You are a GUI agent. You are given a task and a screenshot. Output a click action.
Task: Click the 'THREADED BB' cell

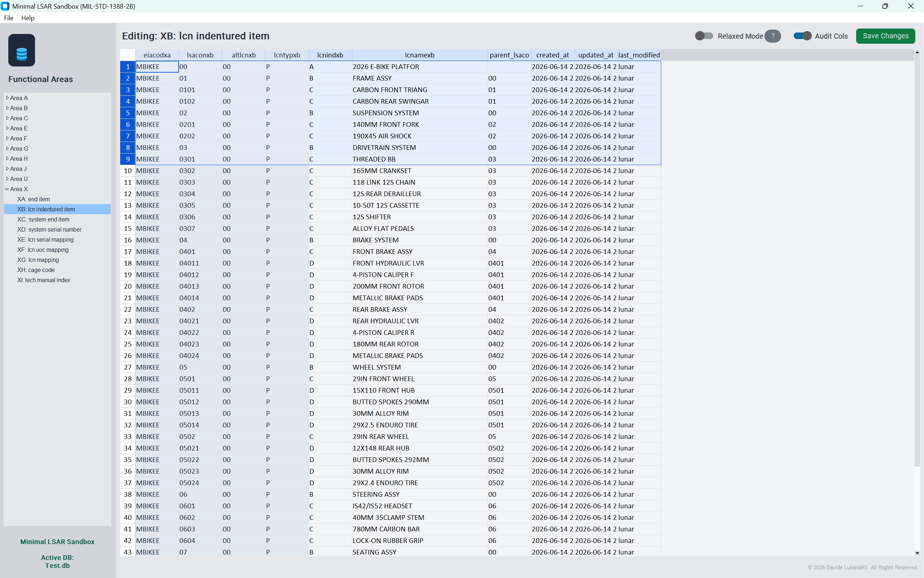(420, 159)
